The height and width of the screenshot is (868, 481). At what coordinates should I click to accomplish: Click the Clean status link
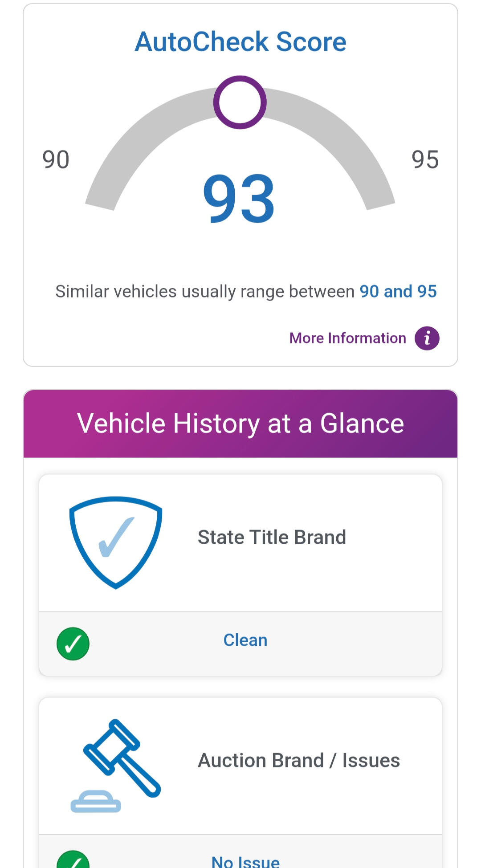pos(245,640)
